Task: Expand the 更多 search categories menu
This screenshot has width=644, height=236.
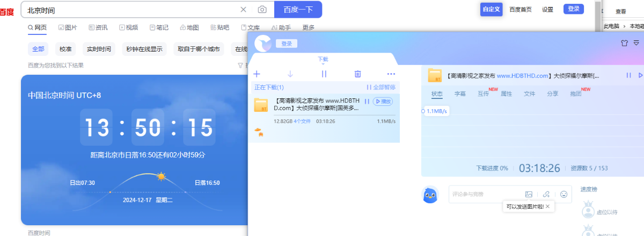Action: click(309, 27)
